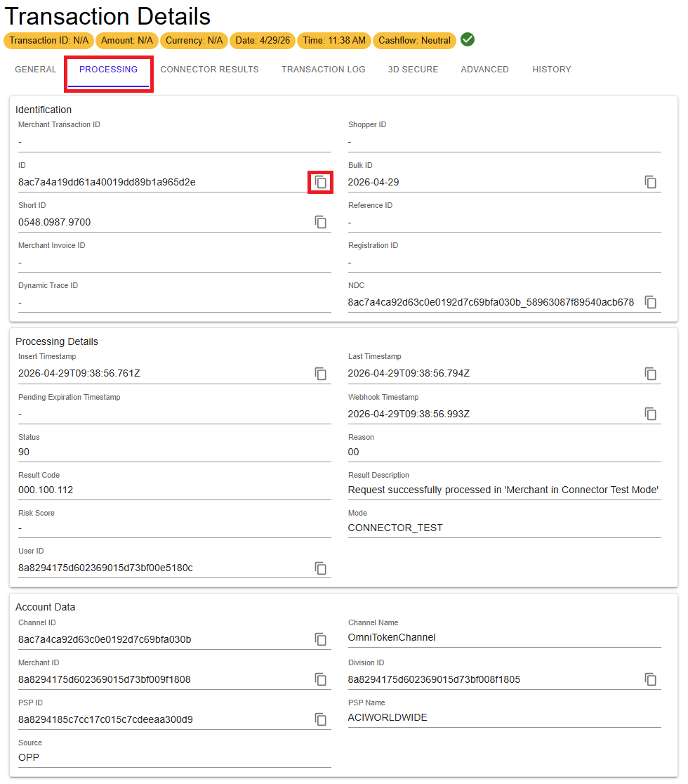Viewport: 688px width, 784px height.
Task: Click the Currency: N/A chip
Action: click(x=194, y=41)
